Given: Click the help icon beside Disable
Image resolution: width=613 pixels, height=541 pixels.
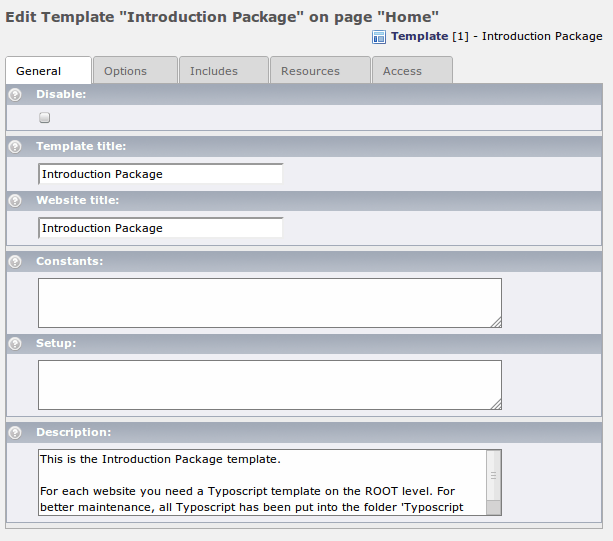Looking at the screenshot, I should point(15,95).
